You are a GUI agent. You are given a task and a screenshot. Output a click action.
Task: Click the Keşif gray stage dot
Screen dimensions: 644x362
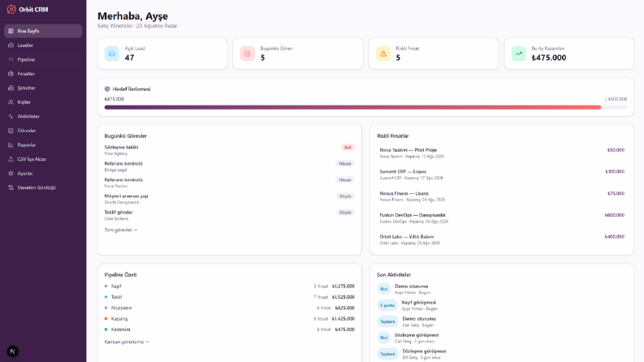point(106,287)
